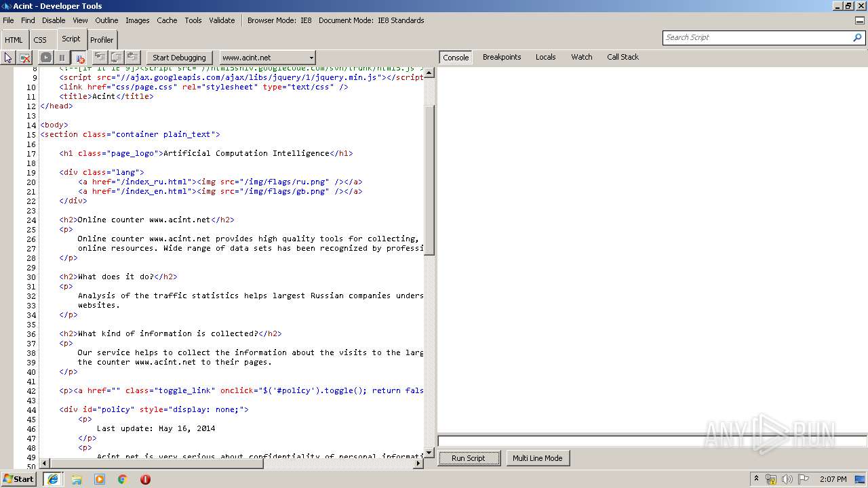Toggle the Break on Error icon
This screenshot has height=488, width=868.
tap(79, 58)
